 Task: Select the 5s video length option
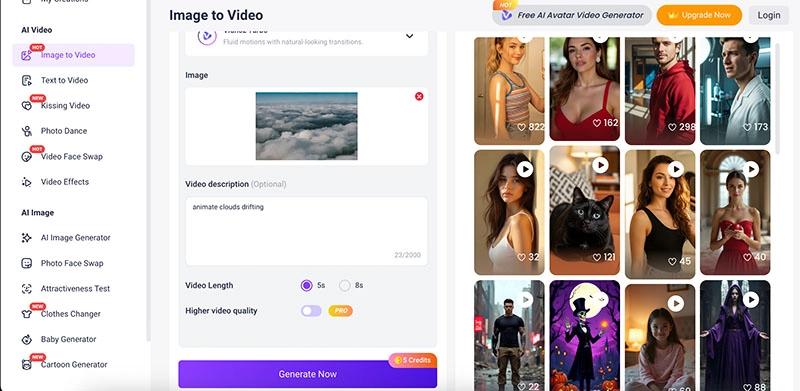tap(306, 285)
